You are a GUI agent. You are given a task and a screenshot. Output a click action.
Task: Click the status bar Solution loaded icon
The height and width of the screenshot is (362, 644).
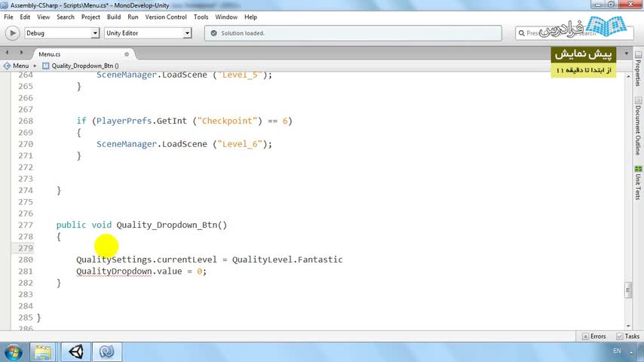pos(213,33)
